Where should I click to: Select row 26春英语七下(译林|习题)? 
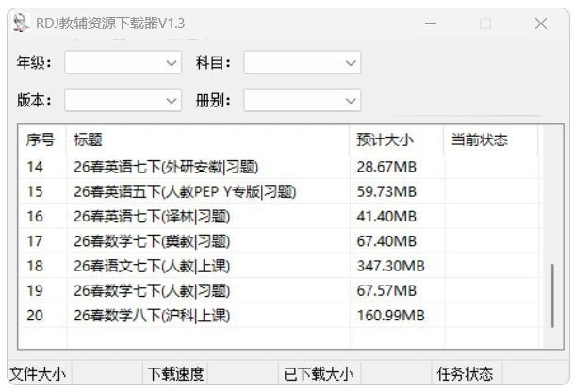279,216
